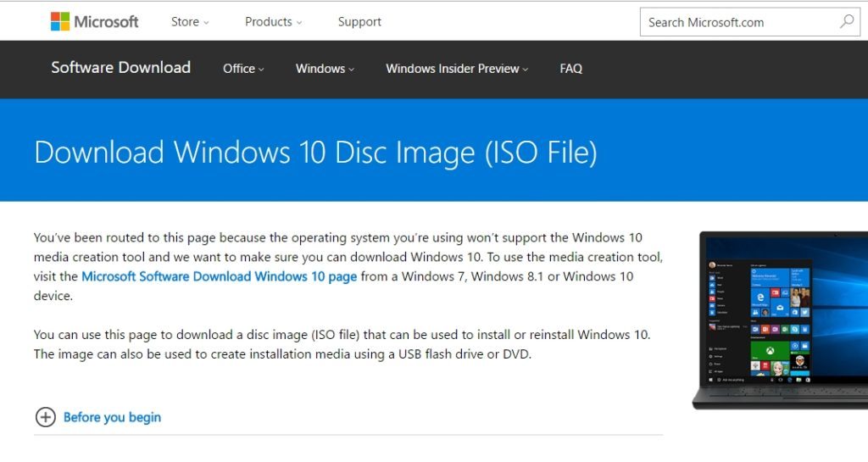Open the Windows Insider Preview menu label
This screenshot has width=868, height=462.
[x=453, y=69]
